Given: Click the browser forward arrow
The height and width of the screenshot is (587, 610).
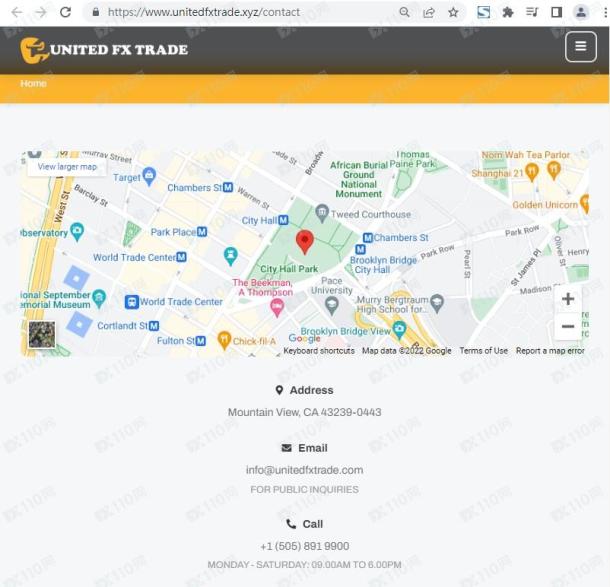Looking at the screenshot, I should coord(41,12).
